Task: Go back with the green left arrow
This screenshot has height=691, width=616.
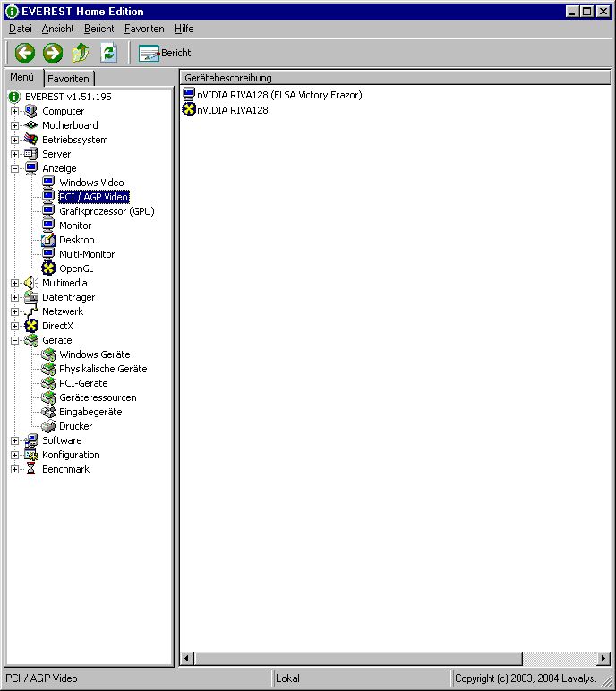Action: pos(25,53)
